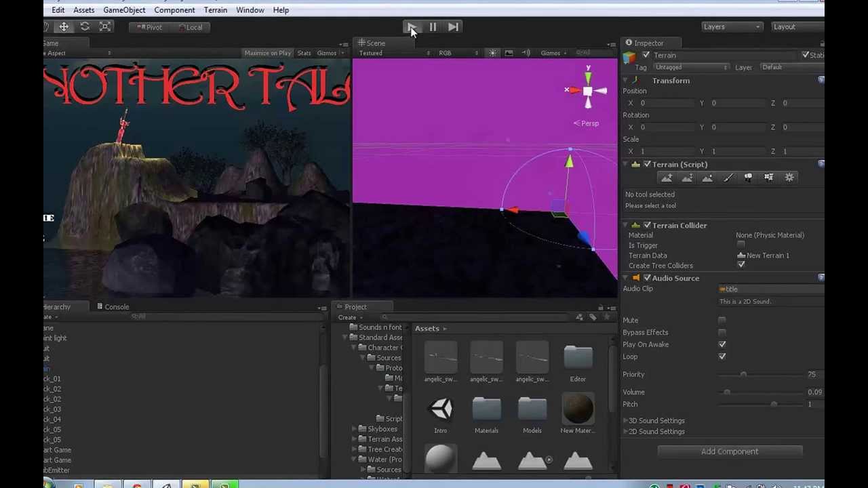This screenshot has height=488, width=868.
Task: Select the Raise/Lower Terrain tool
Action: tap(667, 178)
